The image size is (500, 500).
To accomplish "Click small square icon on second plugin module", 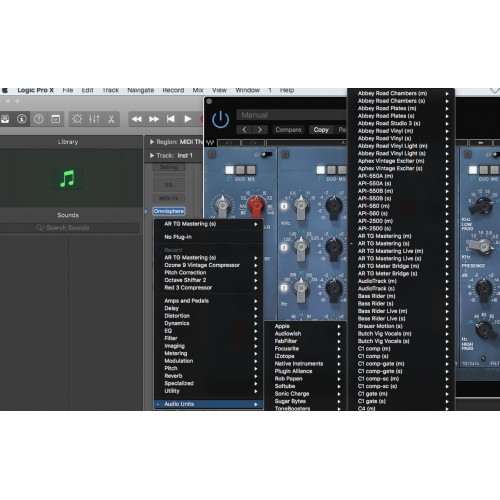I will pos(285,154).
